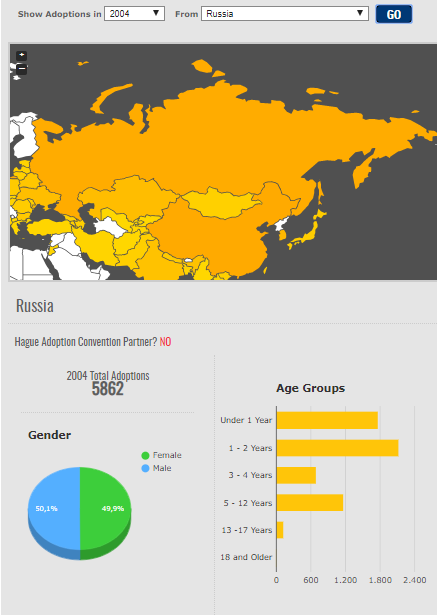437x615 pixels.
Task: Click the 1.800 axis value
Action: (380, 580)
